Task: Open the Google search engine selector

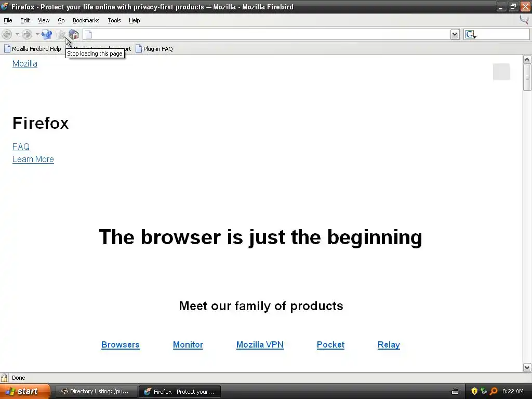Action: (x=471, y=34)
